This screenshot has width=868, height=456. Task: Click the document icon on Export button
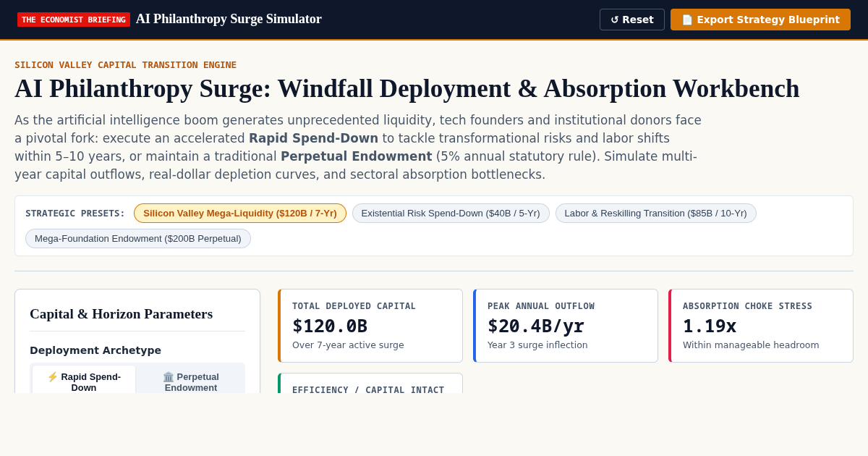tap(687, 20)
